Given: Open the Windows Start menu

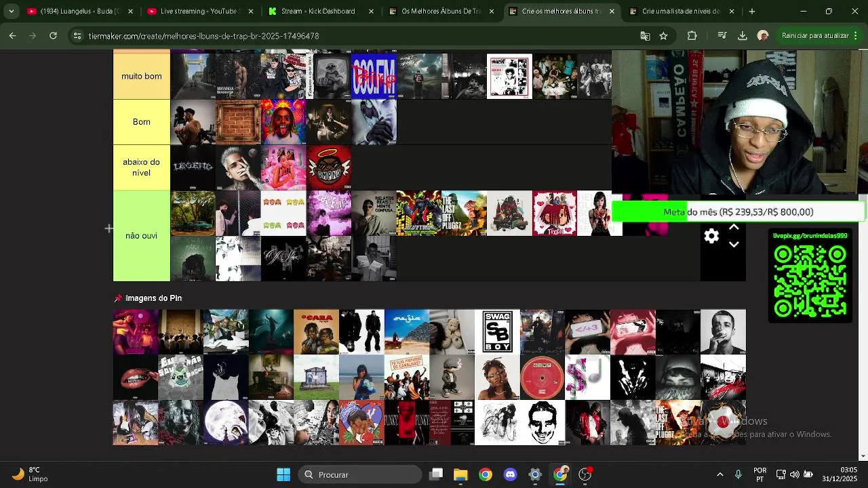Looking at the screenshot, I should [x=283, y=474].
